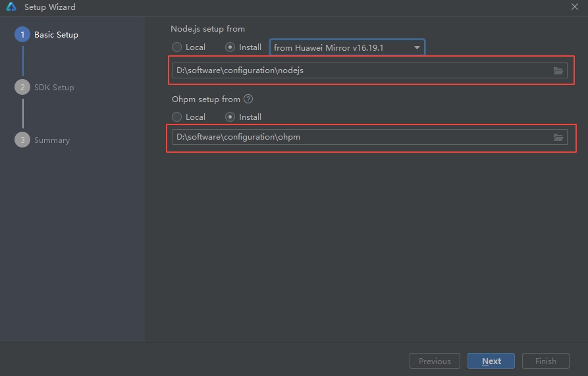Viewport: 588px width, 376px height.
Task: Browse for the Ohpm install folder
Action: click(x=558, y=137)
